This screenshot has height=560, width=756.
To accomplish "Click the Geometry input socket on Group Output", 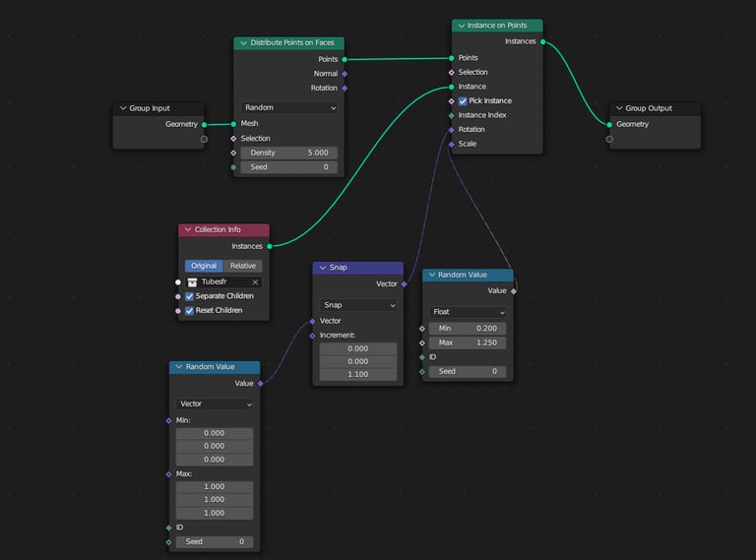I will pyautogui.click(x=609, y=124).
